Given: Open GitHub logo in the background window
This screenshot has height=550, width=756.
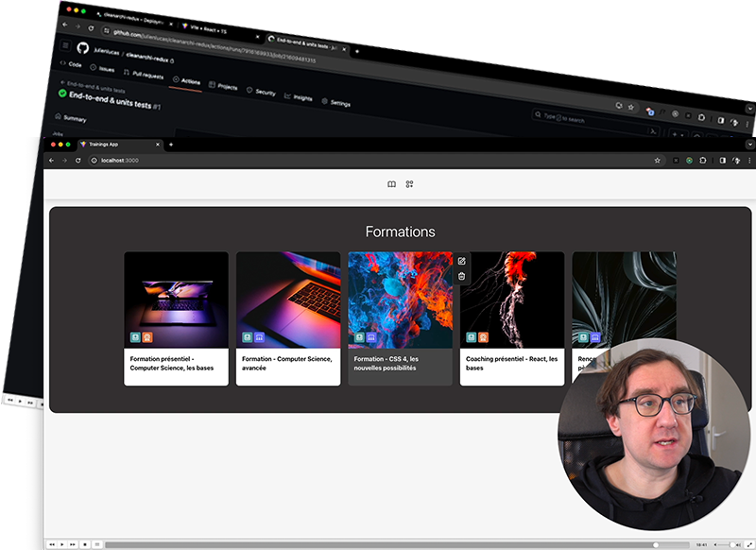Looking at the screenshot, I should click(x=83, y=47).
